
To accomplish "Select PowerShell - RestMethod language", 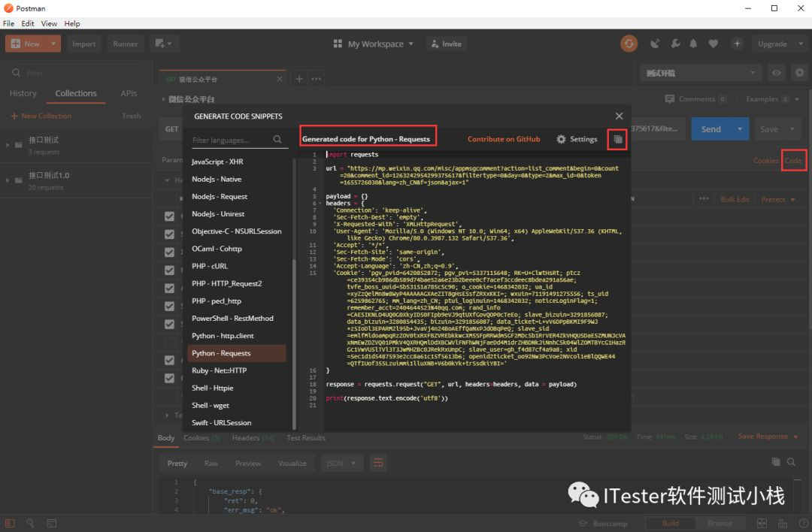I will click(232, 319).
